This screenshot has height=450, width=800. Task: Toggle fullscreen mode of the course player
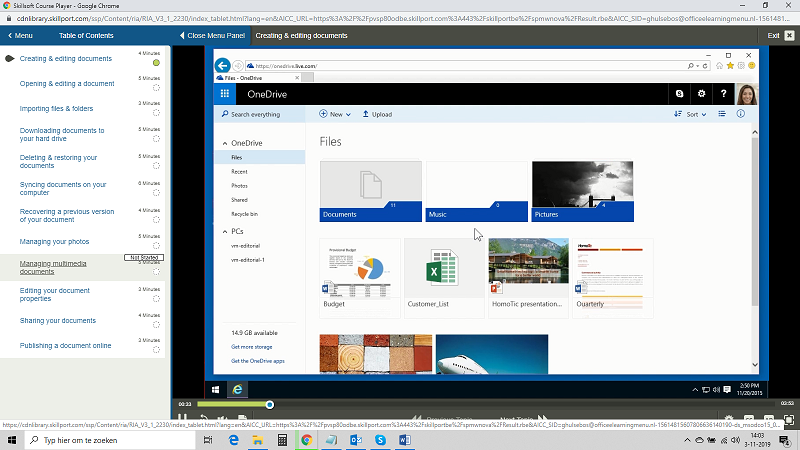789,420
